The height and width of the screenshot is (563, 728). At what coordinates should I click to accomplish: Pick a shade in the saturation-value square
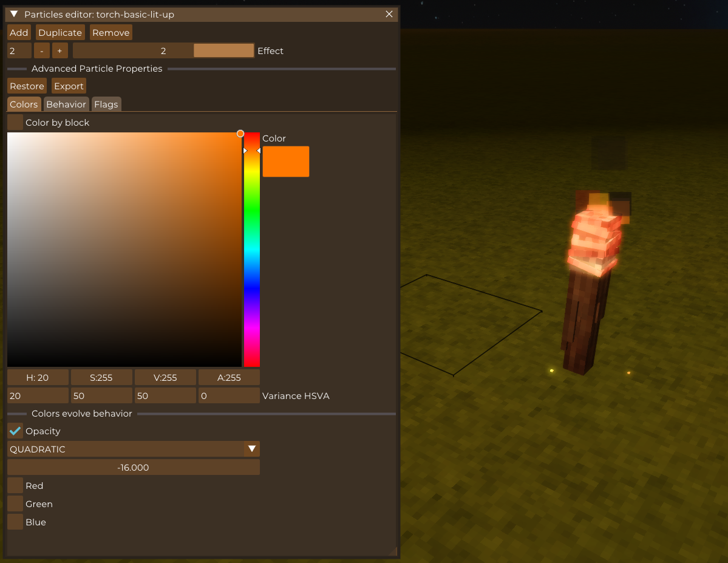(x=124, y=250)
